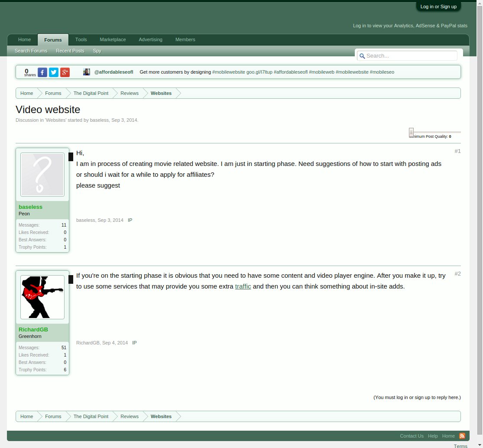This screenshot has height=448, width=483.
Task: Click the Twitter share icon
Action: (54, 72)
